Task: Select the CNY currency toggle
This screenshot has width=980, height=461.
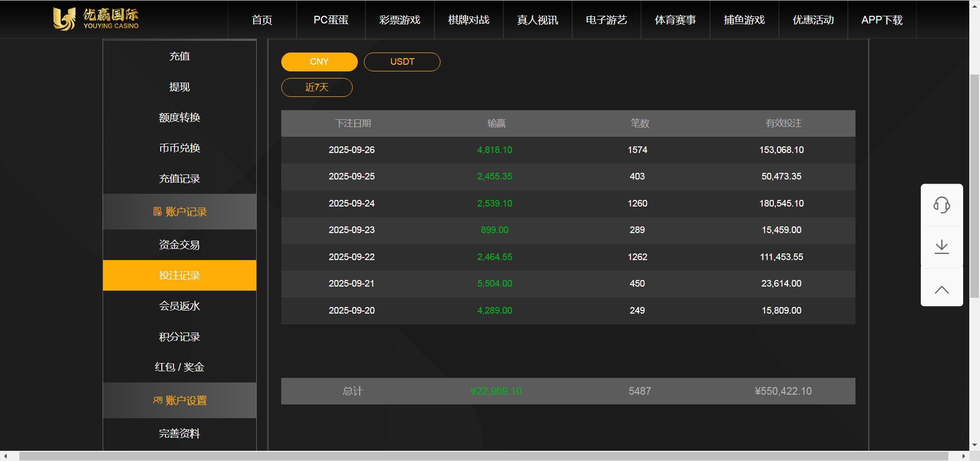Action: (320, 62)
